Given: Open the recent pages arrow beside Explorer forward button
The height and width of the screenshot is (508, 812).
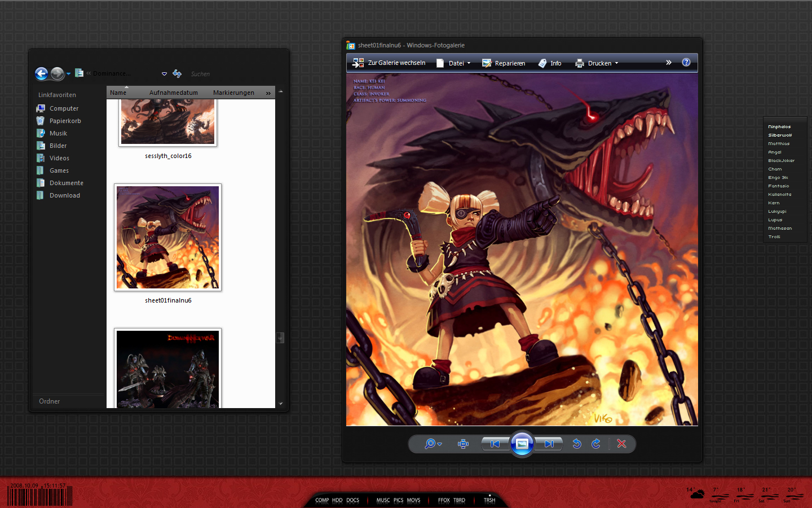Looking at the screenshot, I should point(69,74).
